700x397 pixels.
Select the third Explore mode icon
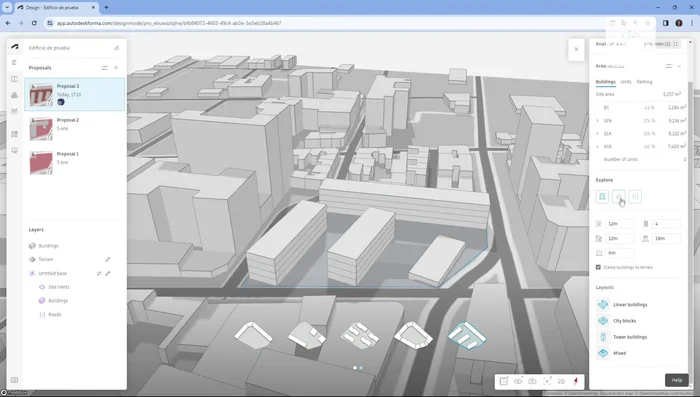(x=635, y=196)
